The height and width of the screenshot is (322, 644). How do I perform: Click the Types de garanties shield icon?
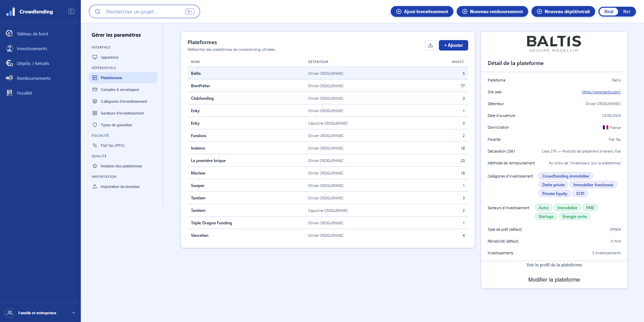point(95,125)
